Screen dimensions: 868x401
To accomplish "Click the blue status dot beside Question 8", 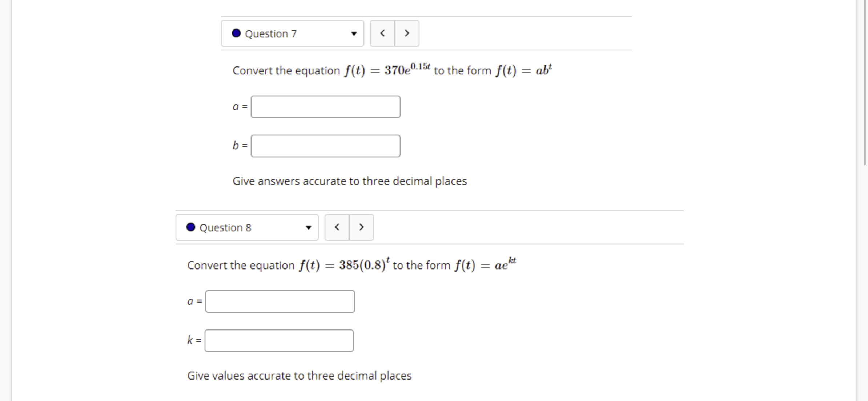I will point(190,227).
